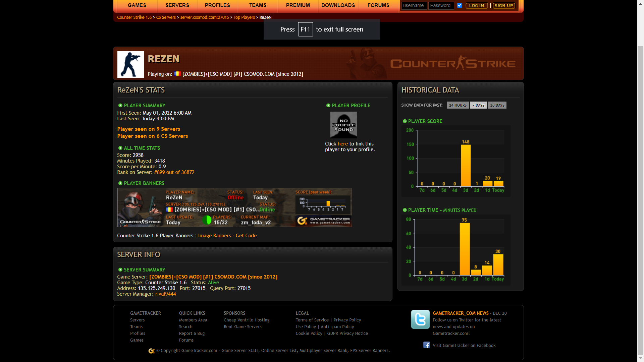
Task: Open the Servers menu
Action: point(177,5)
